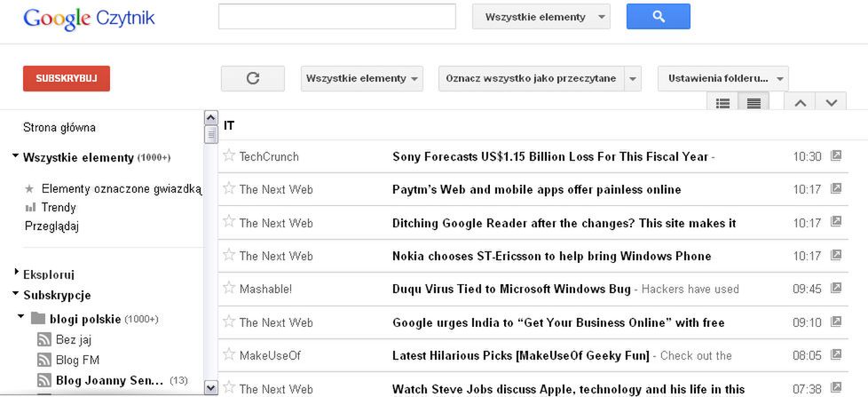Collapse the Subskrypcje section
Screen dimensions: 868x397
tap(15, 294)
